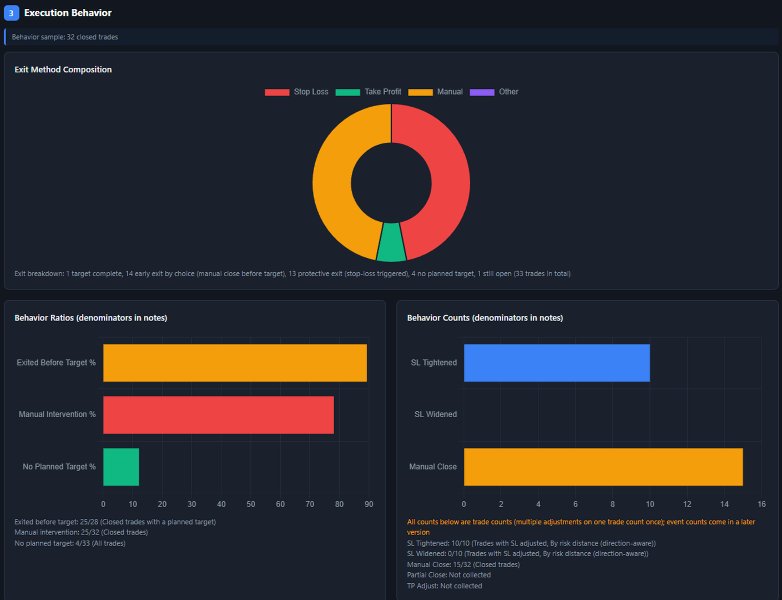
Task: Click the Exited Before Target % label
Action: tap(56, 363)
